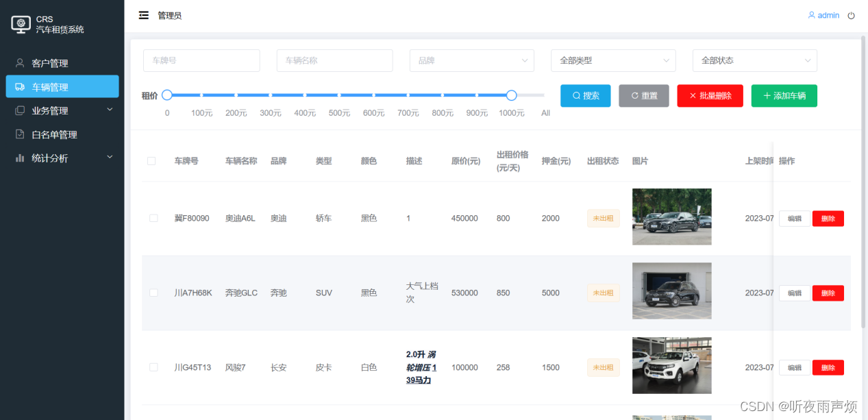Click the All label on rent slider
The height and width of the screenshot is (420, 868).
545,113
